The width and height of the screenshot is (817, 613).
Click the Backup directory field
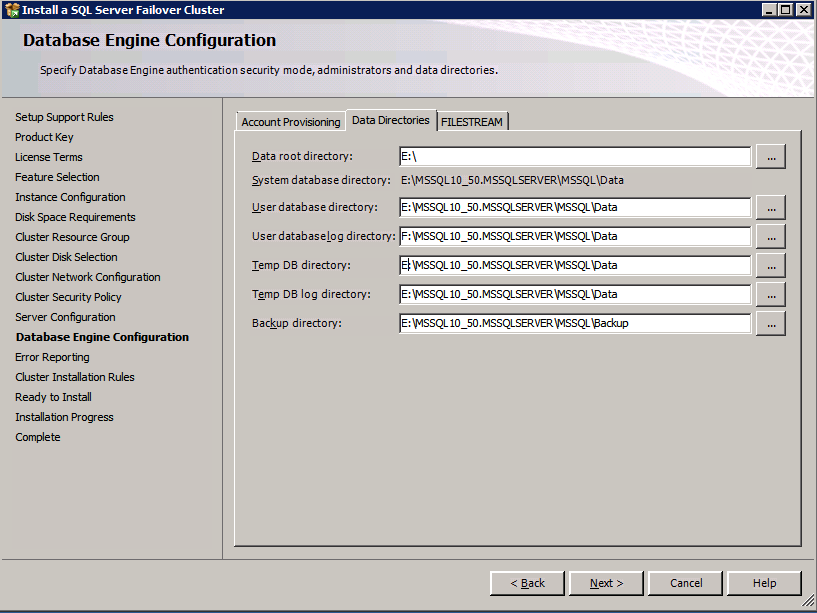(575, 324)
